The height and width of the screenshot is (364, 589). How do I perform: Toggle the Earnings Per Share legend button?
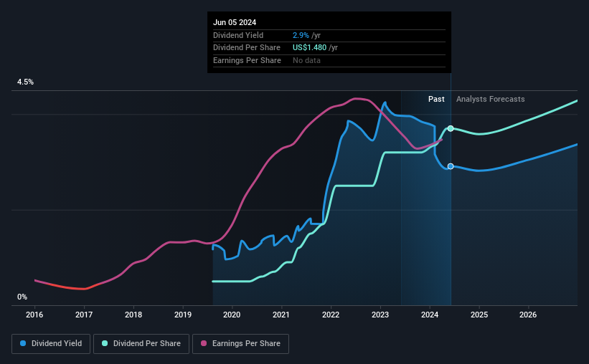point(240,344)
